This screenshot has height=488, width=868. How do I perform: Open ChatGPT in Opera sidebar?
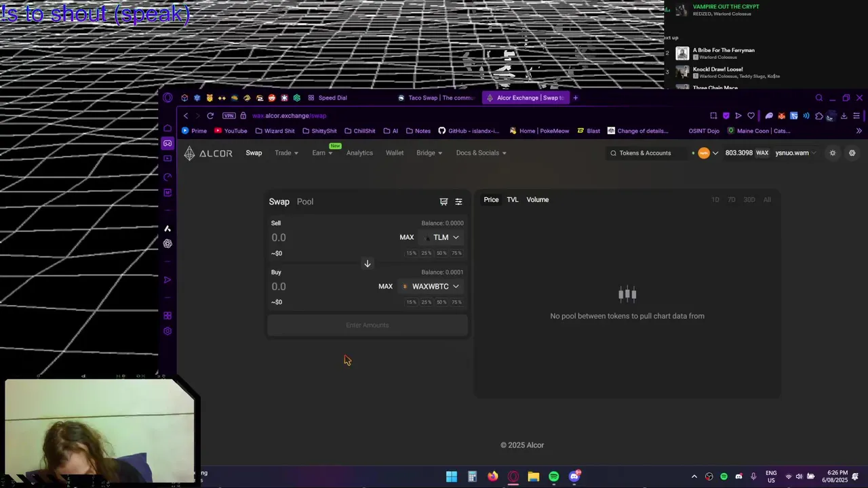pos(167,243)
